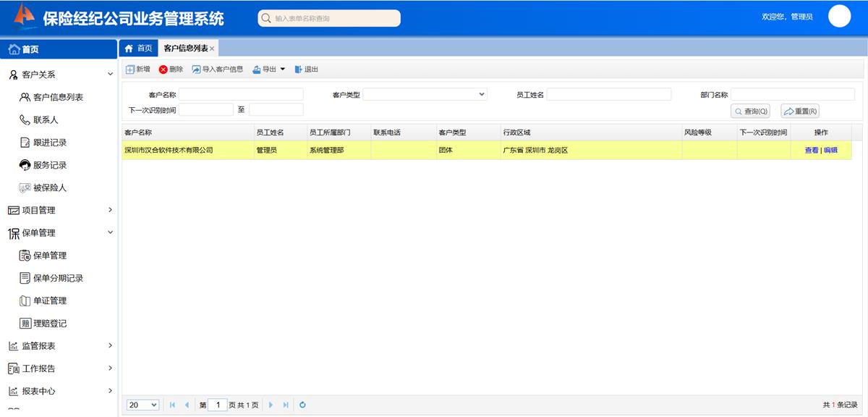The height and width of the screenshot is (417, 868).
Task: Click the header form name search box
Action: 329,18
